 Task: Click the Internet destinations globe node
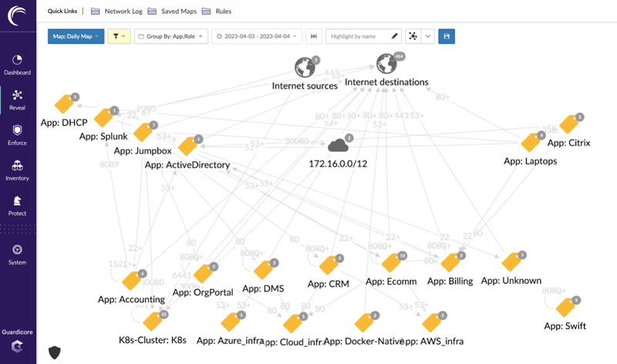click(387, 64)
